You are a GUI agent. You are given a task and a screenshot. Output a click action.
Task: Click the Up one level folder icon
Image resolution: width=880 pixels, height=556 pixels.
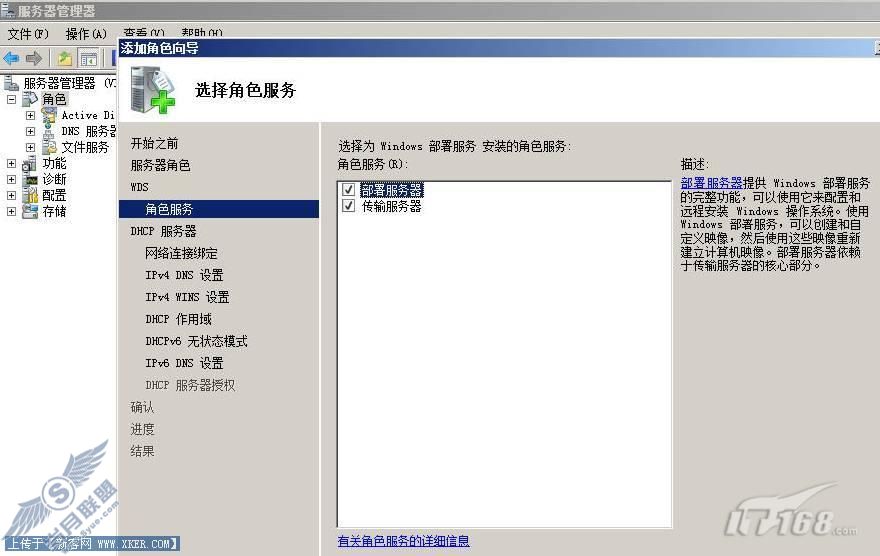[65, 58]
